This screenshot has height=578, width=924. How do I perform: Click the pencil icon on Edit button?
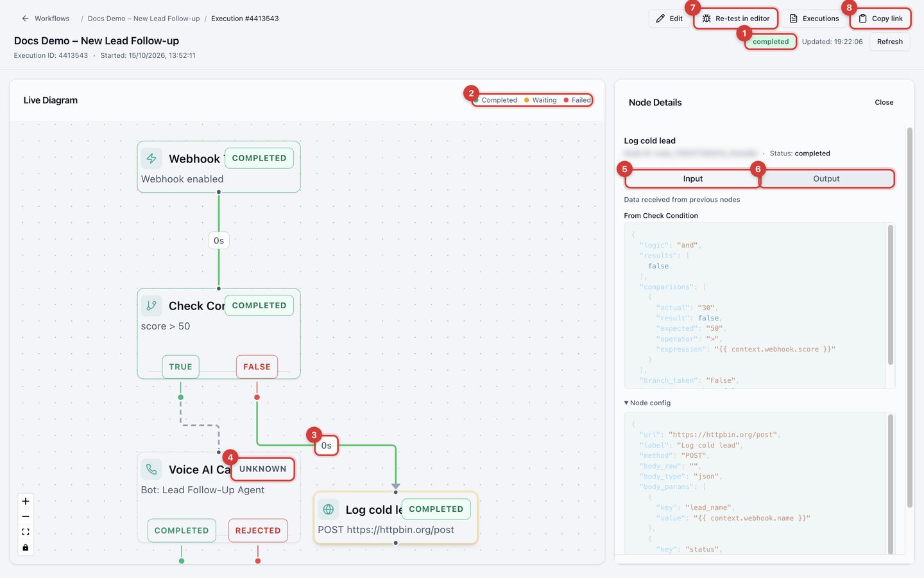click(x=660, y=19)
